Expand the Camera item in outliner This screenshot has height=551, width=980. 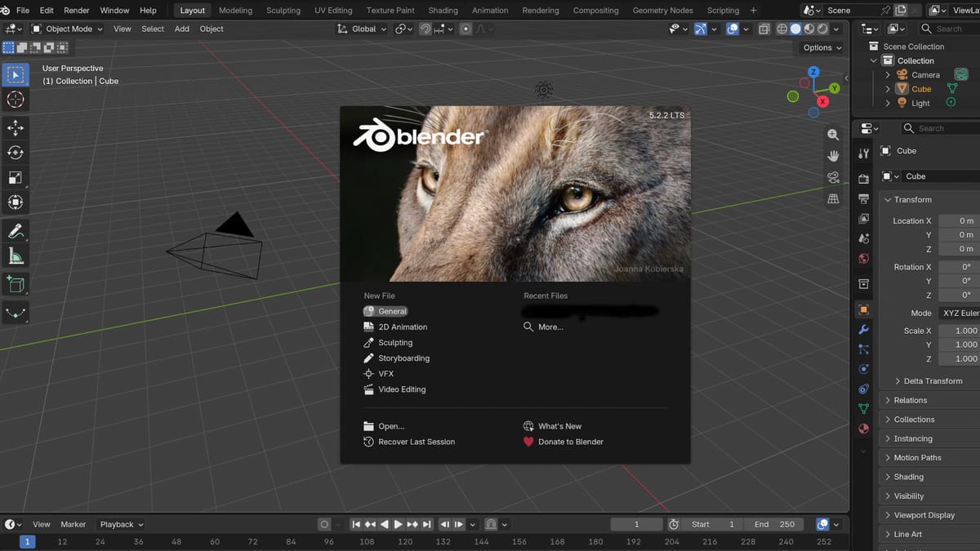[888, 75]
